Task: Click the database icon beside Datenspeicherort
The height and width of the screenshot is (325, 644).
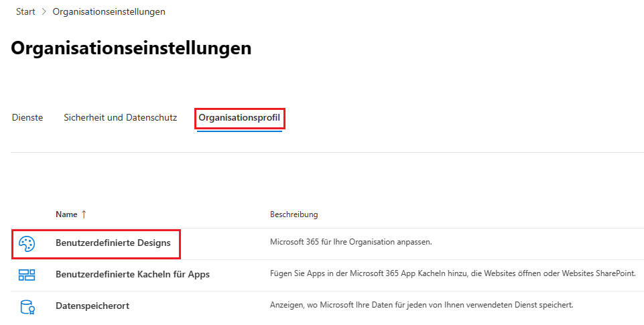Action: pos(27,306)
